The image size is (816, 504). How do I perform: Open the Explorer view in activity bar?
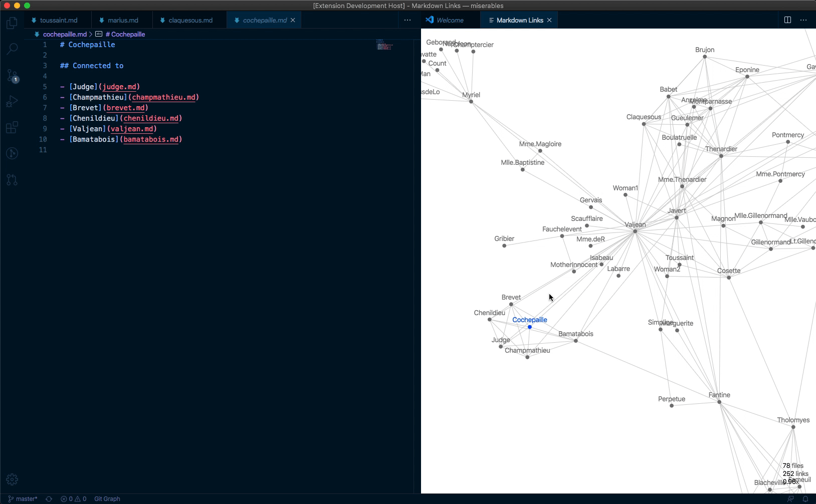[x=12, y=23]
